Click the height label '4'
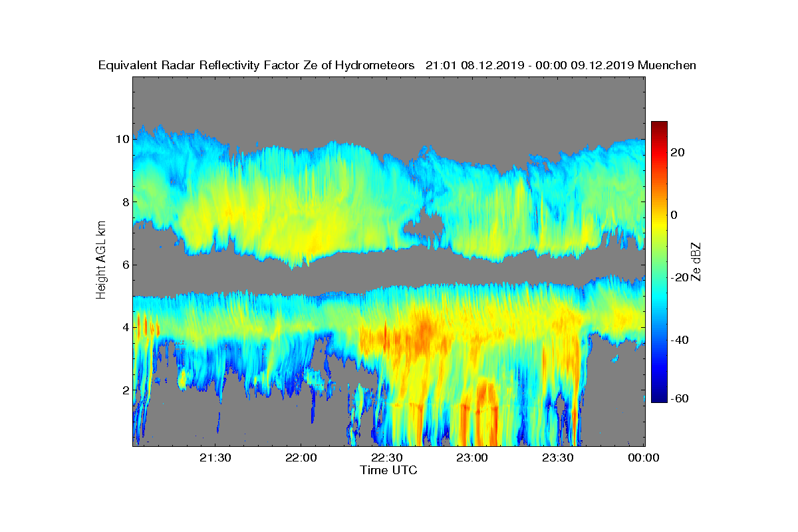Viewport: 798px width, 532px height. [x=124, y=327]
